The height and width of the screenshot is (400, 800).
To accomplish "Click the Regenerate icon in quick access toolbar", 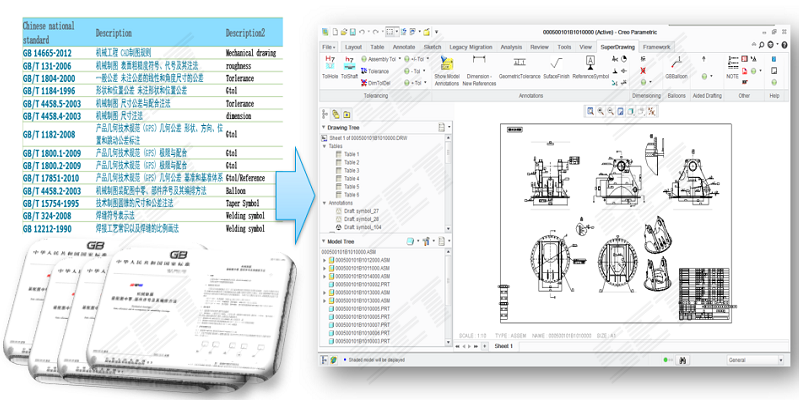I will click(x=403, y=32).
